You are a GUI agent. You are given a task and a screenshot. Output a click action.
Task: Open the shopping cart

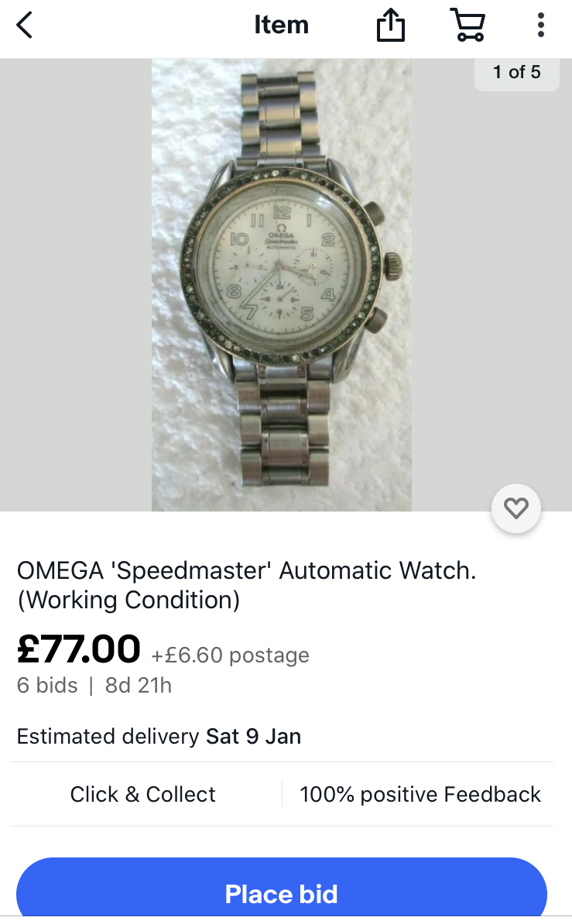click(x=468, y=25)
